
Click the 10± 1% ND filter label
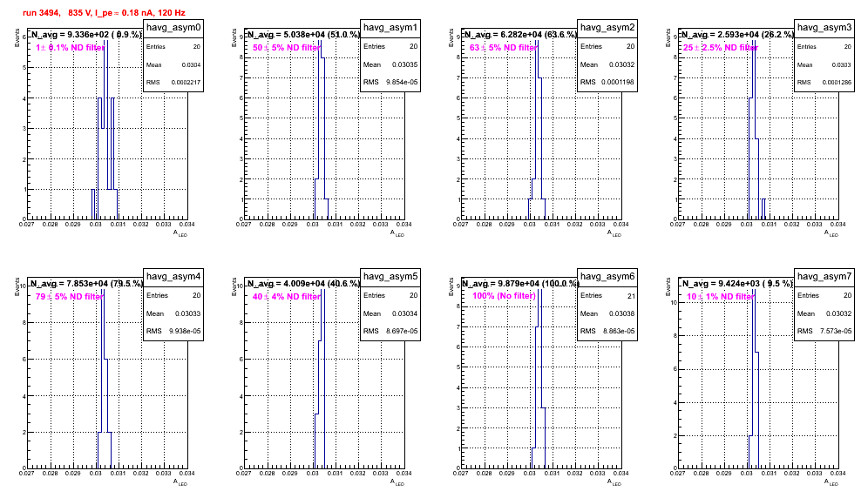pyautogui.click(x=720, y=297)
